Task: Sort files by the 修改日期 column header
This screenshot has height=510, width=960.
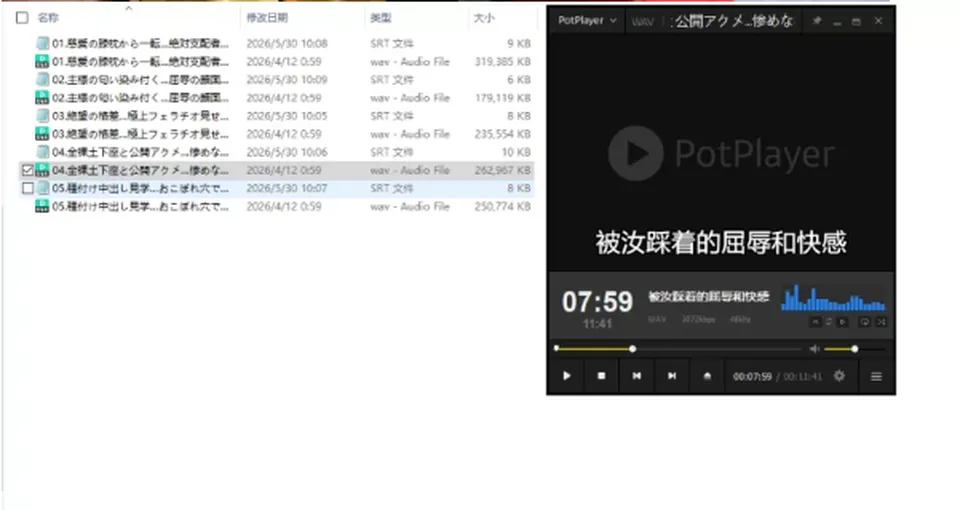Action: 266,18
